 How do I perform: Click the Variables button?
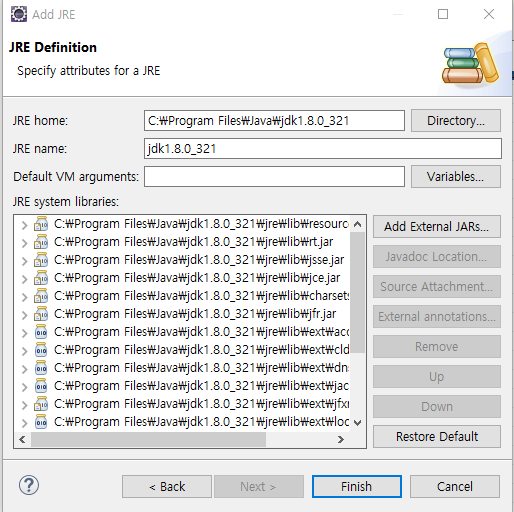456,176
